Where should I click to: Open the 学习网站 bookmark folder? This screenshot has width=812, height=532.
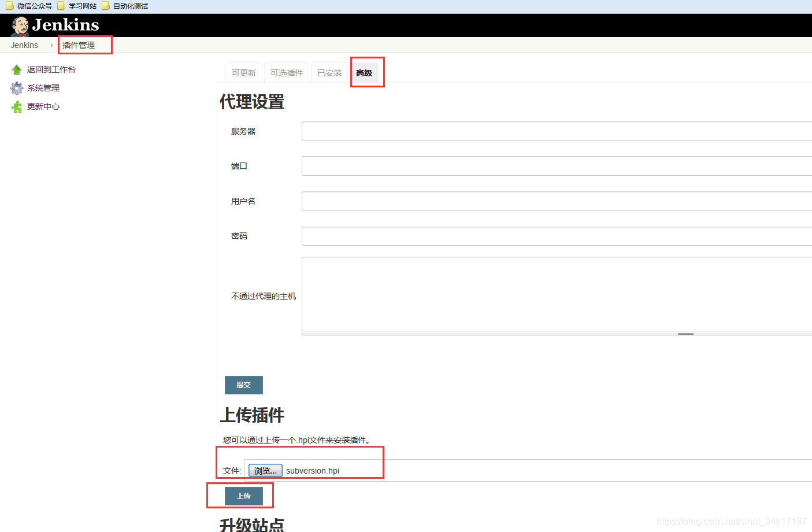click(77, 6)
